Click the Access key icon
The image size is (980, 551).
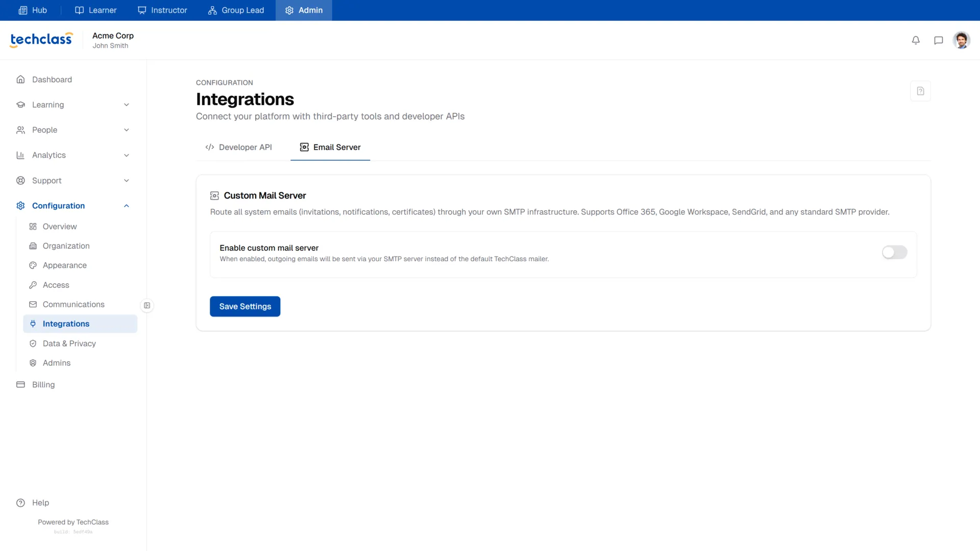point(33,285)
